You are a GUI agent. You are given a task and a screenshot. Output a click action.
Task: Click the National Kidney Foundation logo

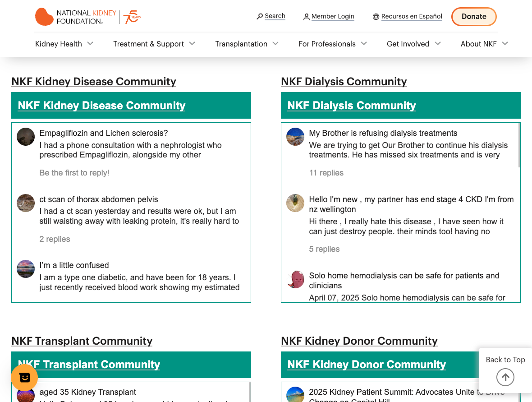[76, 17]
